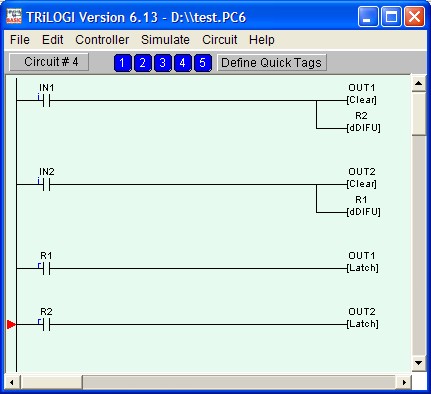This screenshot has height=394, width=431.
Task: Open the Simulate menu
Action: tap(165, 40)
